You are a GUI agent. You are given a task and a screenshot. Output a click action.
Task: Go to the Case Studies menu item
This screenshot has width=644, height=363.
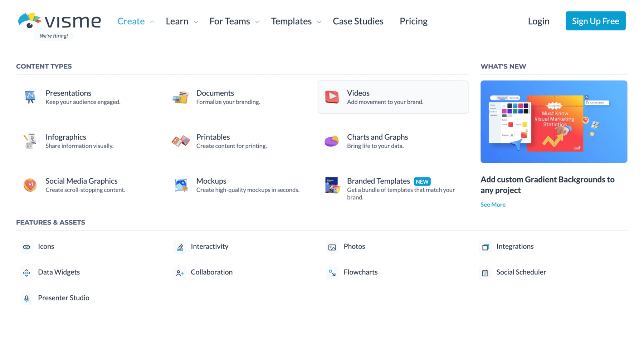point(358,21)
